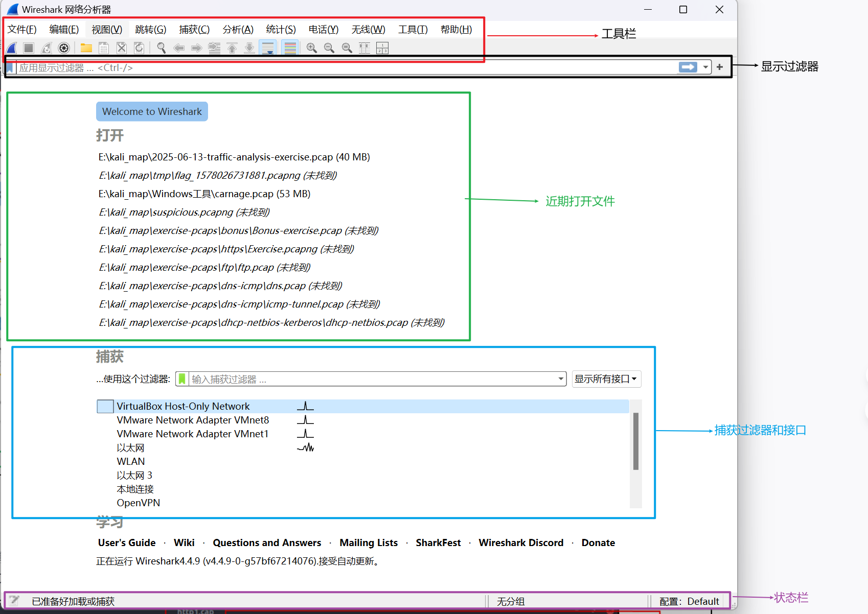Screen dimensions: 868x614
Task: Open the 电话(Y) menu
Action: click(x=324, y=30)
